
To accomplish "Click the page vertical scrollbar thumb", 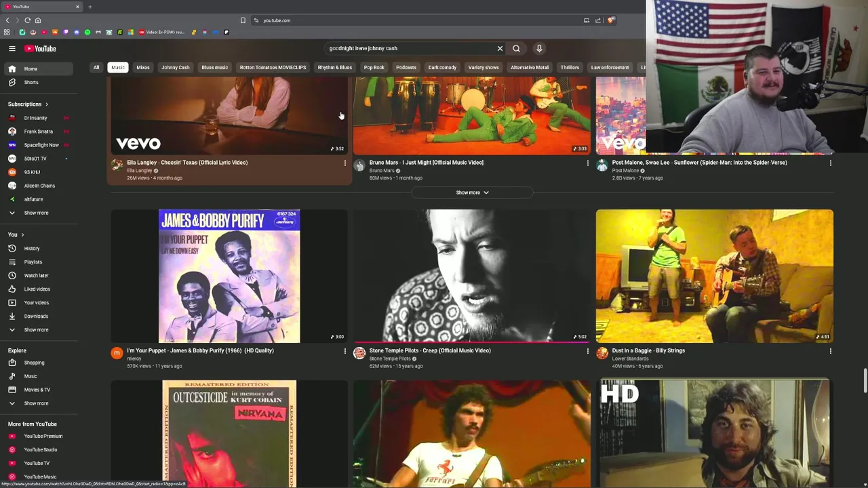I will 865,381.
